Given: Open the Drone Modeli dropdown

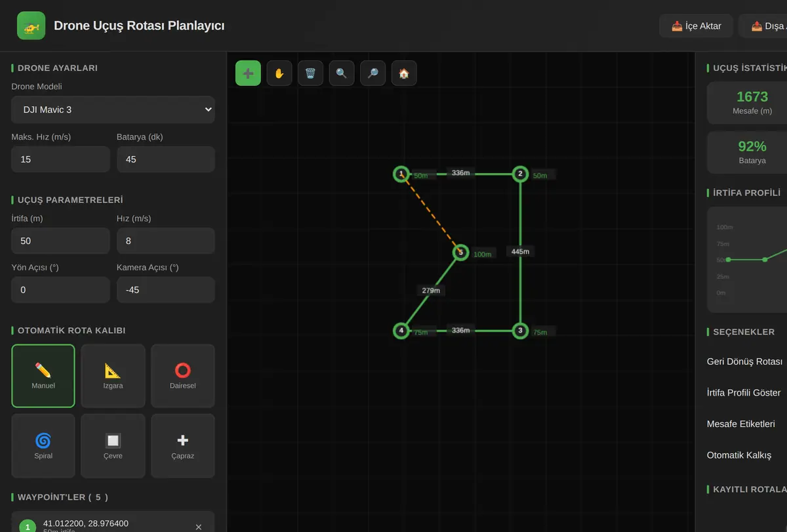Looking at the screenshot, I should click(x=113, y=110).
